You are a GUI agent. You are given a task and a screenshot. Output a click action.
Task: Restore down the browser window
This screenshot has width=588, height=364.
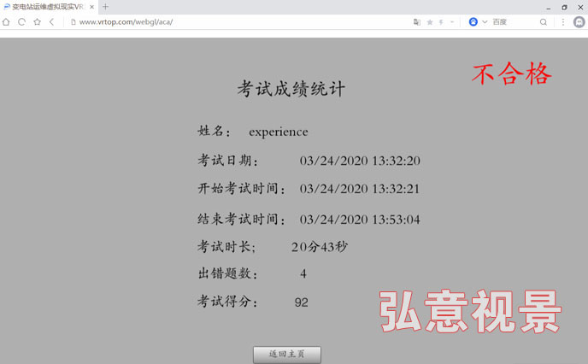[x=564, y=8]
